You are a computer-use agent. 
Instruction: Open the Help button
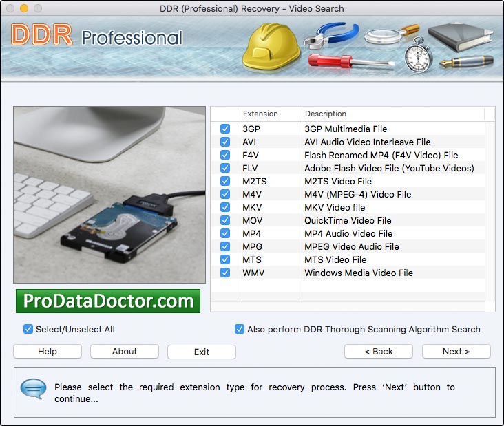pyautogui.click(x=48, y=352)
